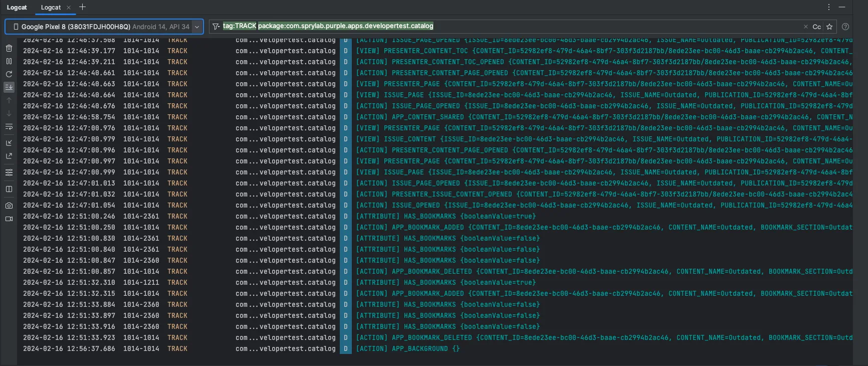Expand device list using the chevron arrow
Image resolution: width=868 pixels, height=366 pixels.
tap(197, 27)
